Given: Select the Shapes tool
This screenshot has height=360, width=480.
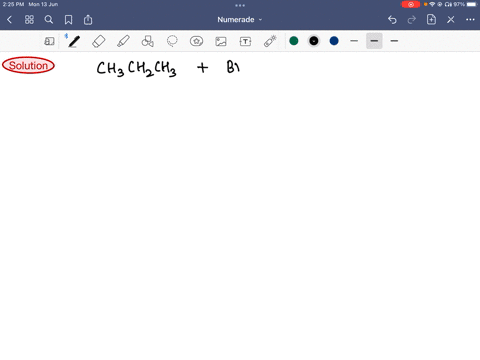Looking at the screenshot, I should click(x=148, y=41).
